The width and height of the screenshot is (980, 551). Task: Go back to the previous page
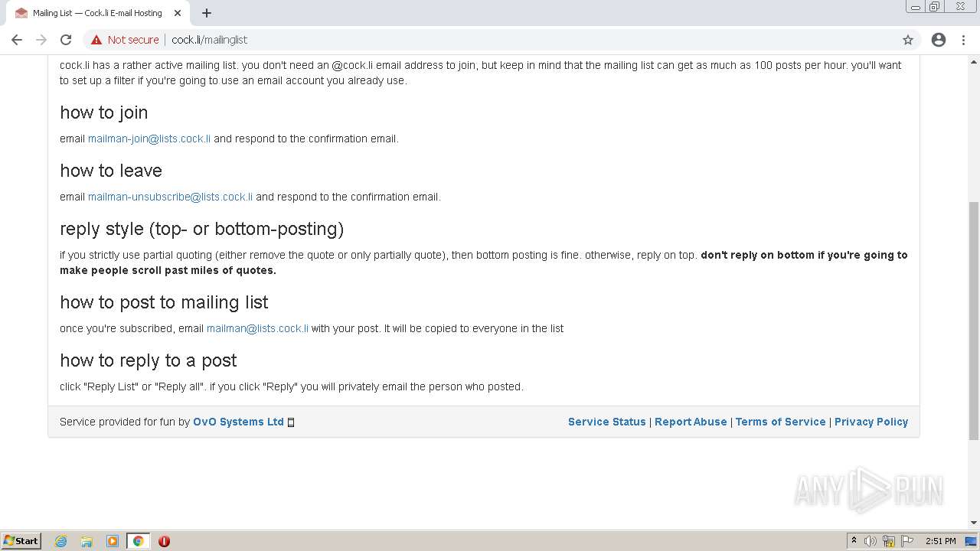[17, 40]
